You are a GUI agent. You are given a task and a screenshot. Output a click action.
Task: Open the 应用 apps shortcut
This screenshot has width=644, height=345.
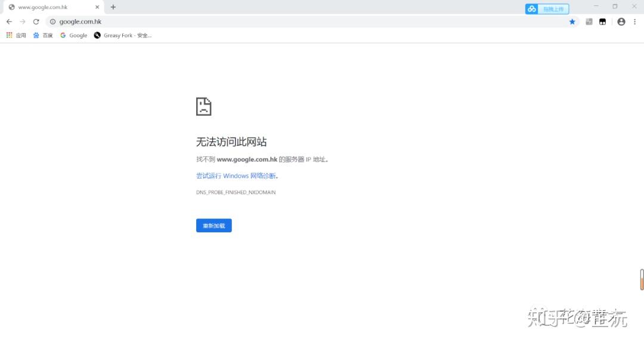[16, 35]
